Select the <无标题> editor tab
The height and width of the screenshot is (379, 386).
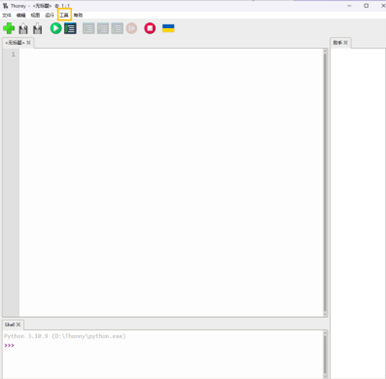pos(15,43)
